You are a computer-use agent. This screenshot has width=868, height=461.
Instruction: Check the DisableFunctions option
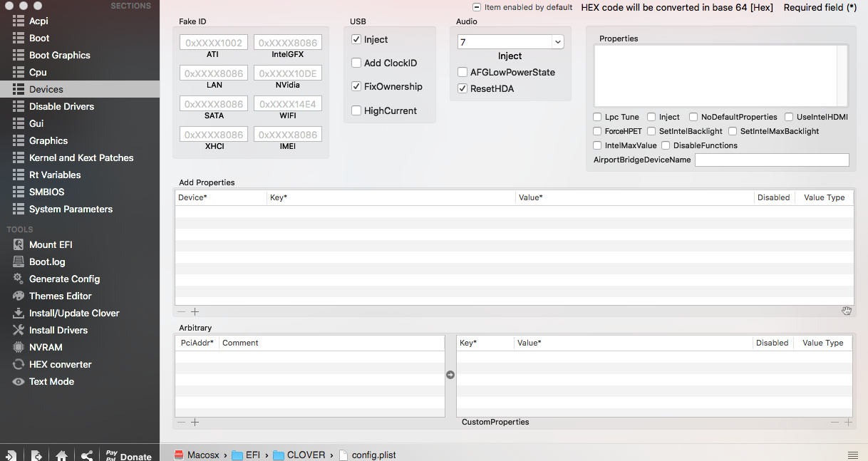tap(666, 145)
